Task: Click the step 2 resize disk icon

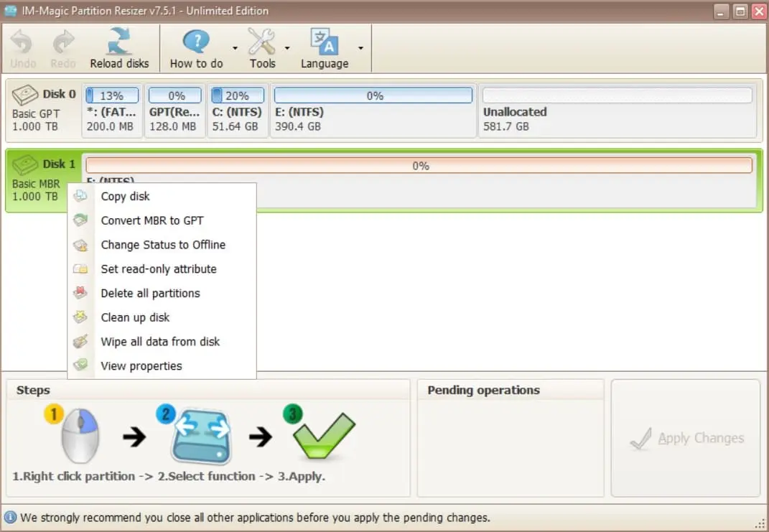Action: [x=202, y=435]
